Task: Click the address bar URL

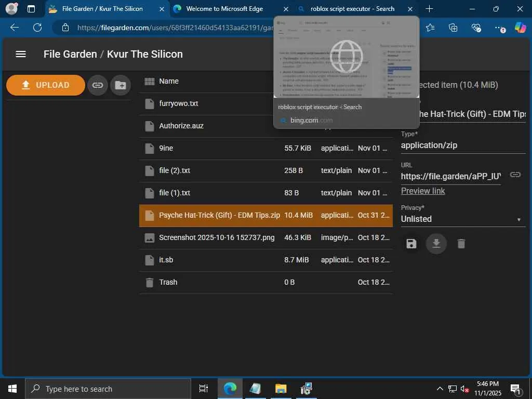Action: [x=175, y=28]
